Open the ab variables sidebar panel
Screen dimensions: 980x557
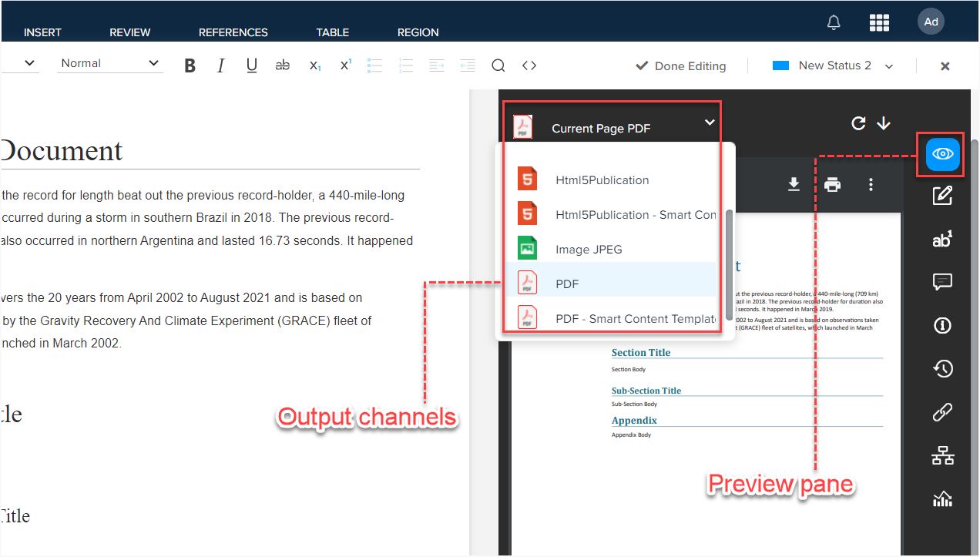[942, 240]
